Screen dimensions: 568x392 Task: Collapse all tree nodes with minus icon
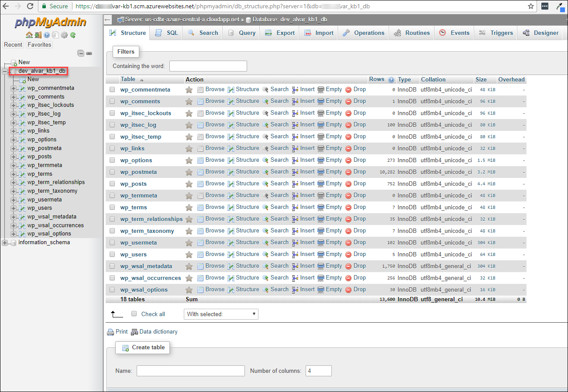(81, 53)
